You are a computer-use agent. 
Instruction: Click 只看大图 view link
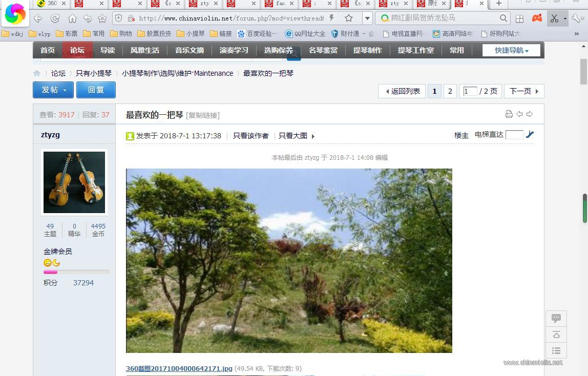click(293, 136)
